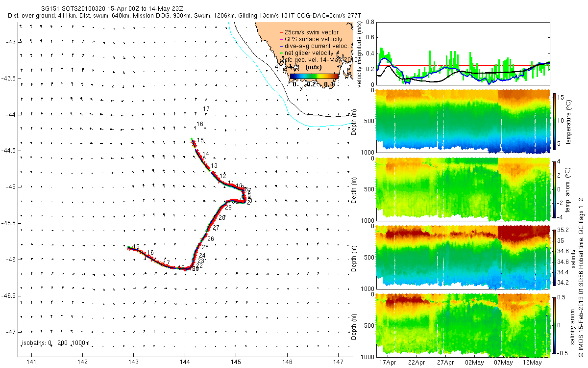The height and width of the screenshot is (368, 588).
Task: Click longitude tick label 142
Action: (x=83, y=362)
